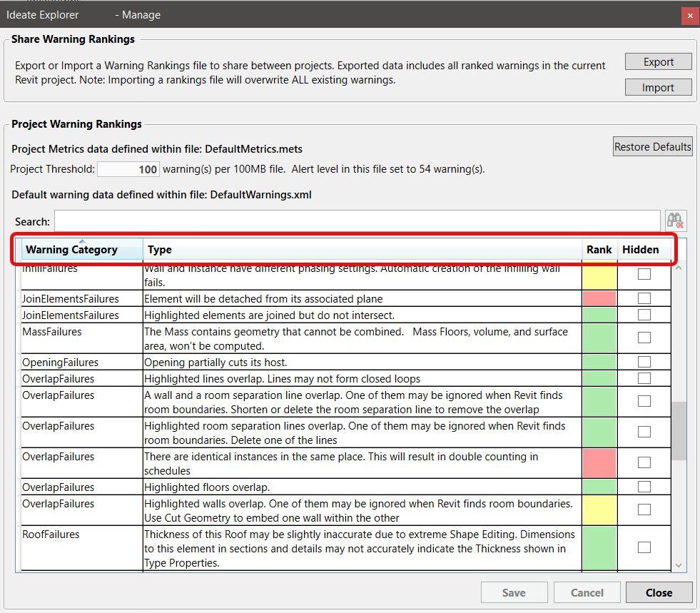Click Restore Defaults button
This screenshot has height=613, width=700.
pos(652,146)
